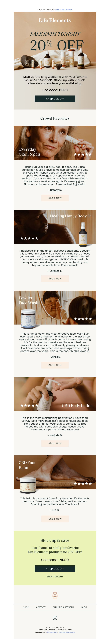Click the Unsubscribe link
The width and height of the screenshot is (110, 644).
tap(52, 632)
